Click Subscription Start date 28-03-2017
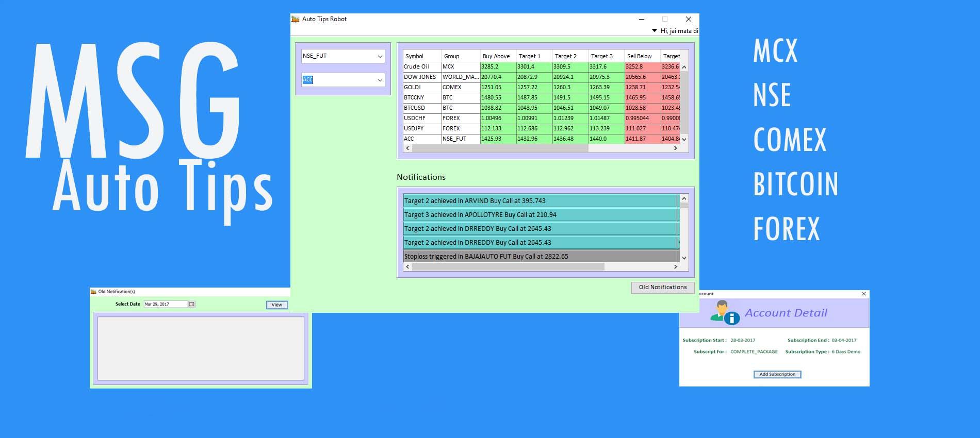 [x=743, y=341]
